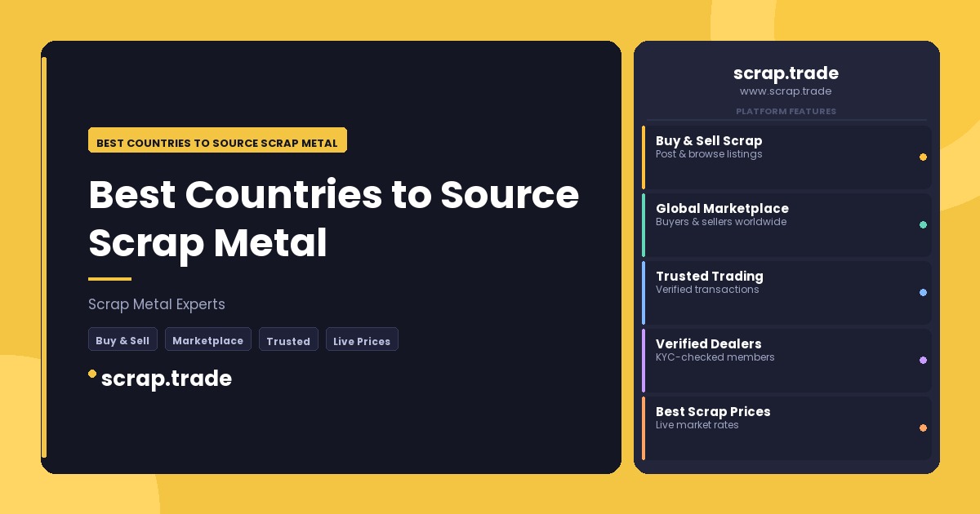Image resolution: width=980 pixels, height=514 pixels.
Task: Click the blue dot on the Trusted Trading card
Action: (923, 292)
